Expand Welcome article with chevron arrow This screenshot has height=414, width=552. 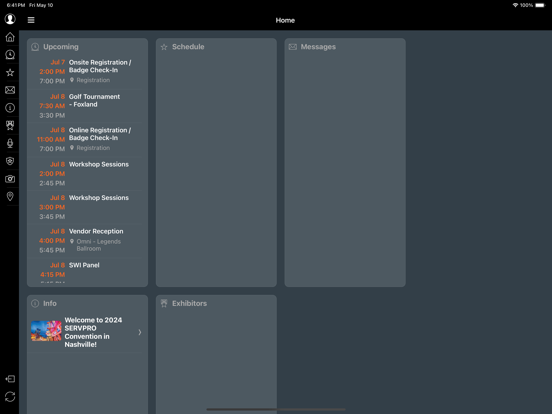pos(140,332)
